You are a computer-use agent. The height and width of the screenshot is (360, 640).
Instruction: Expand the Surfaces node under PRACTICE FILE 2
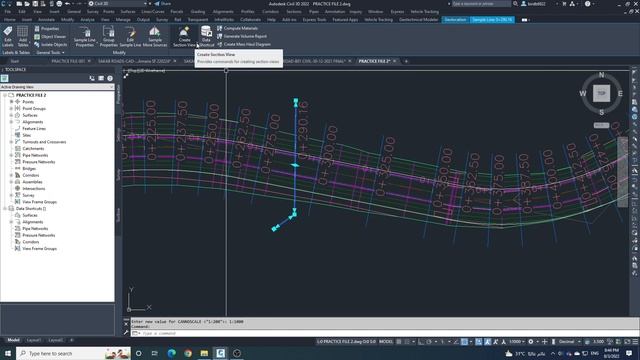click(11, 115)
